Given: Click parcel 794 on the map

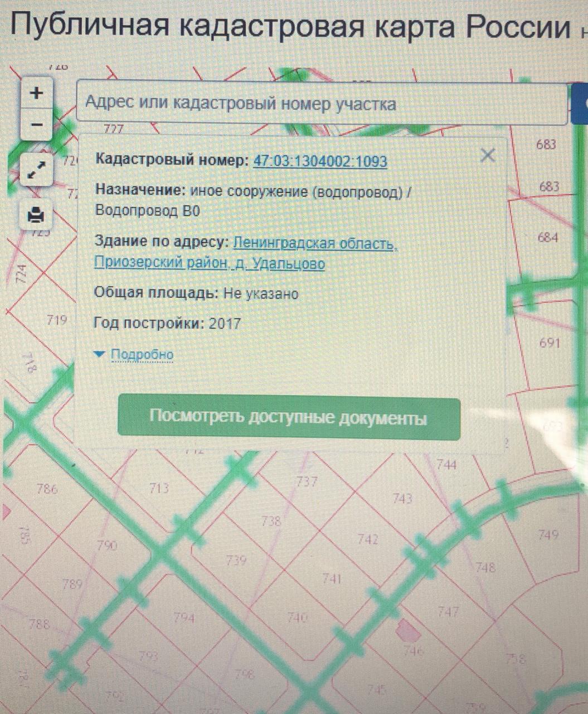Looking at the screenshot, I should tap(184, 618).
